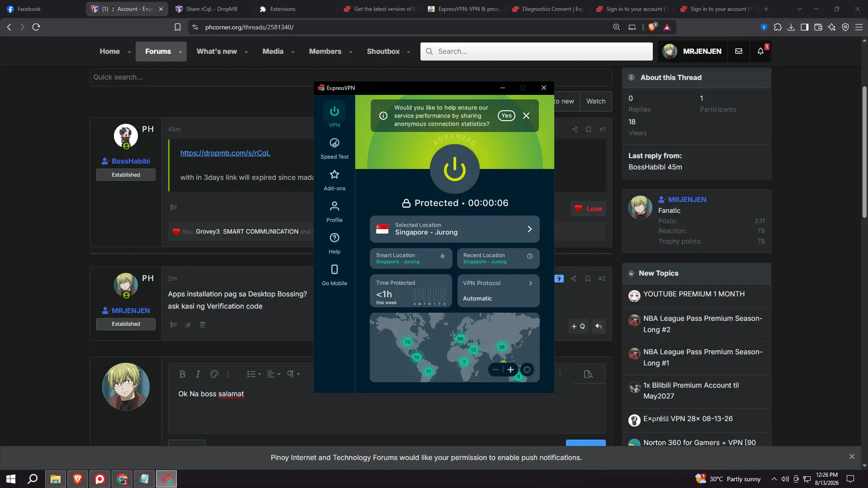Open Speed Test in ExpressVPN sidebar

[x=334, y=148]
